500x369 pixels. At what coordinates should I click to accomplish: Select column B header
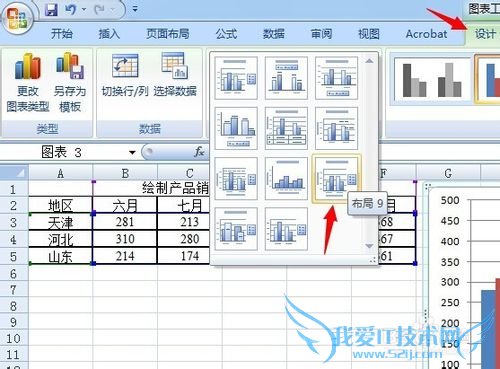(125, 173)
